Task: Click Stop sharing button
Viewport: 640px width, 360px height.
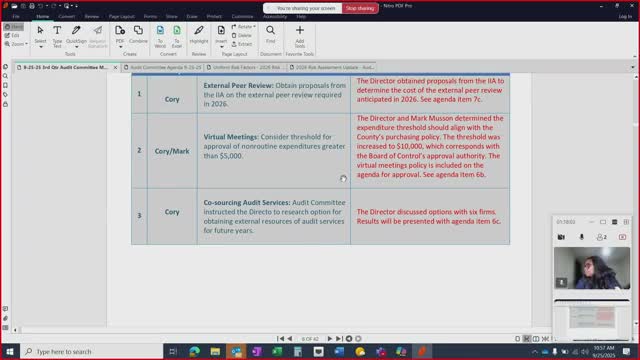Action: pos(360,8)
